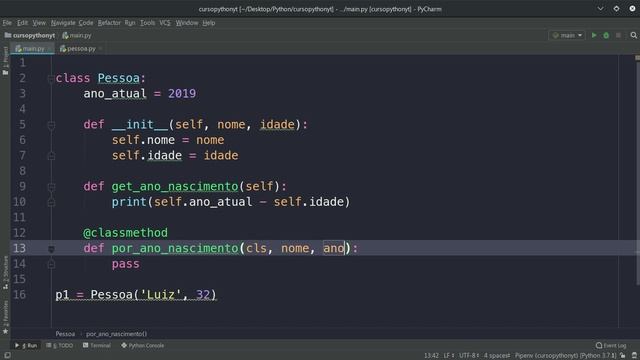Viewport: 640px width, 360px height.
Task: Click the fold end marker on line 10
Action: pyautogui.click(x=51, y=202)
